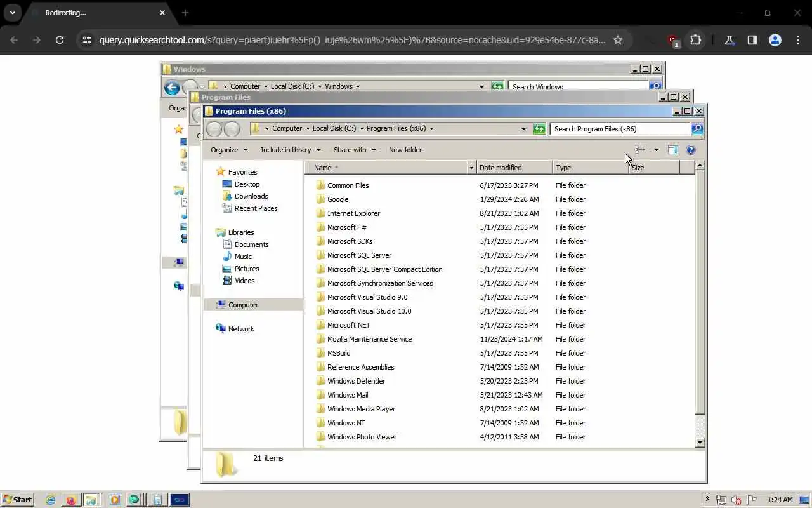Click the file list scrollbar up arrow
The image size is (812, 508).
click(700, 166)
